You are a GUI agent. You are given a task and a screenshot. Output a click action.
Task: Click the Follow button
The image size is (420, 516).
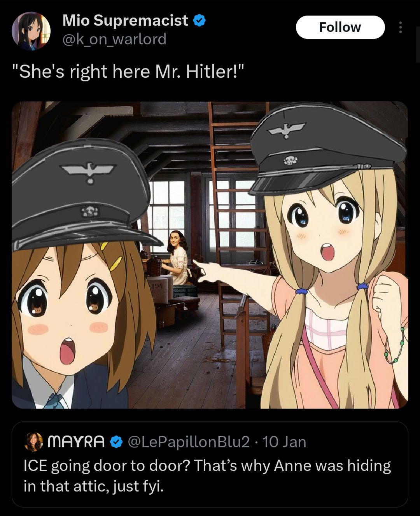pos(340,27)
